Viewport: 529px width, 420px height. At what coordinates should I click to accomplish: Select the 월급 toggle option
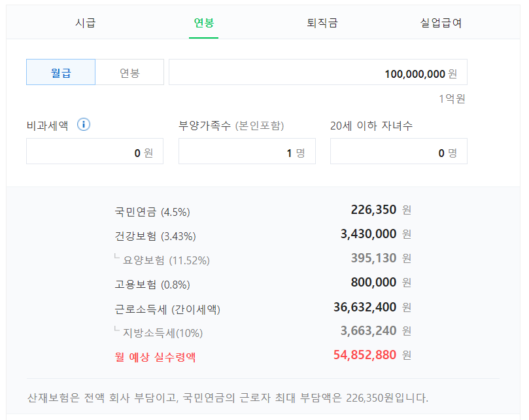point(61,73)
